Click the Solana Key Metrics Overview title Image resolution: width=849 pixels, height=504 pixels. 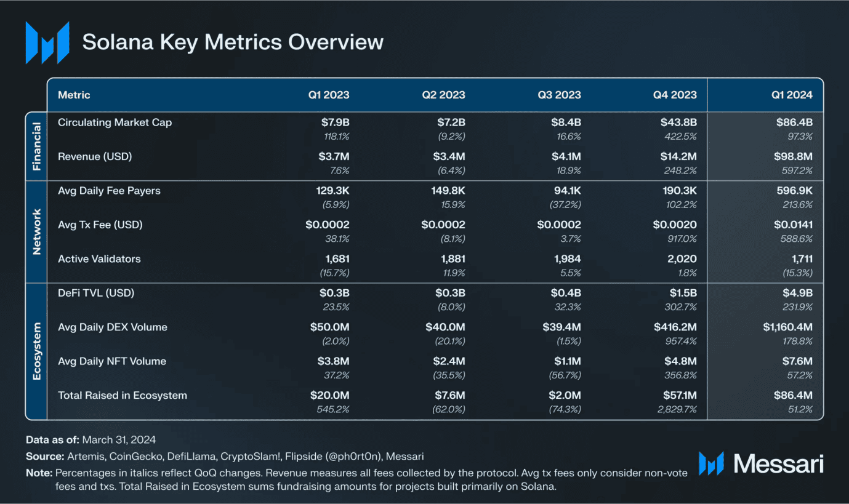pos(233,42)
